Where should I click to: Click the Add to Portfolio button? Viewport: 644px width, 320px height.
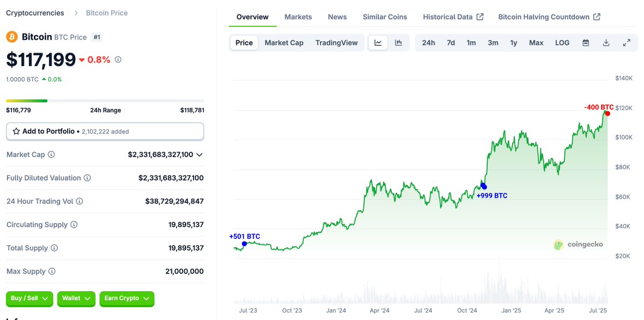click(x=105, y=131)
